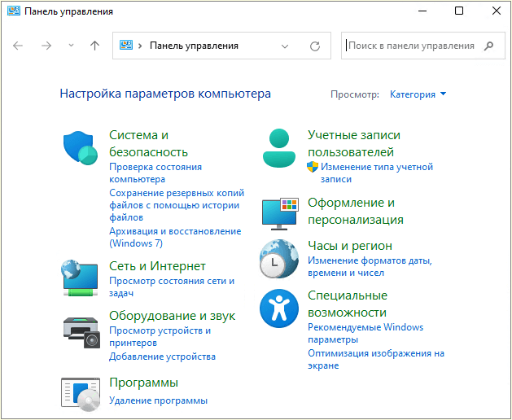Open the Категория view dropdown
The height and width of the screenshot is (420, 512).
pyautogui.click(x=418, y=94)
